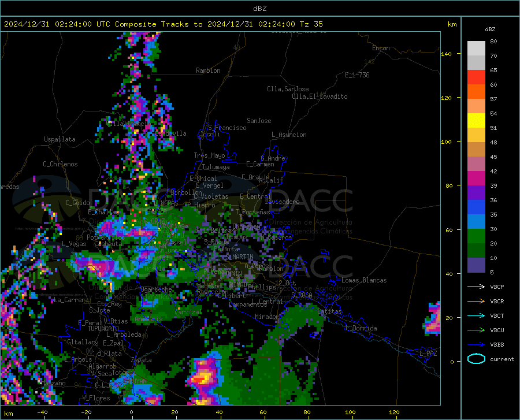This screenshot has width=520, height=420.
Task: Pick the light gray 80-70 dBZ swatch
Action: point(476,49)
